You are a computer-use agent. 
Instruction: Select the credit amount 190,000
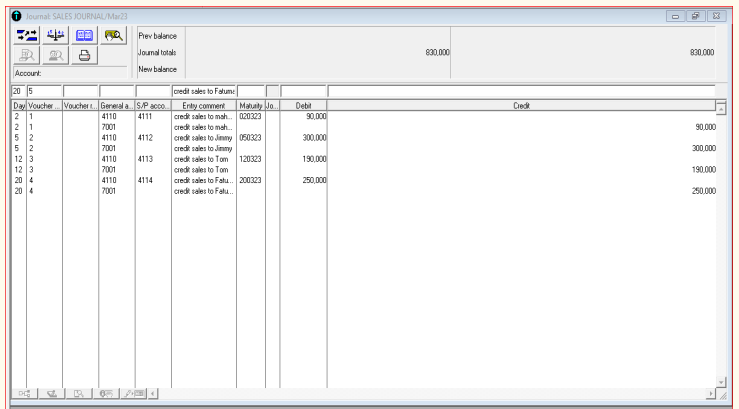point(704,170)
